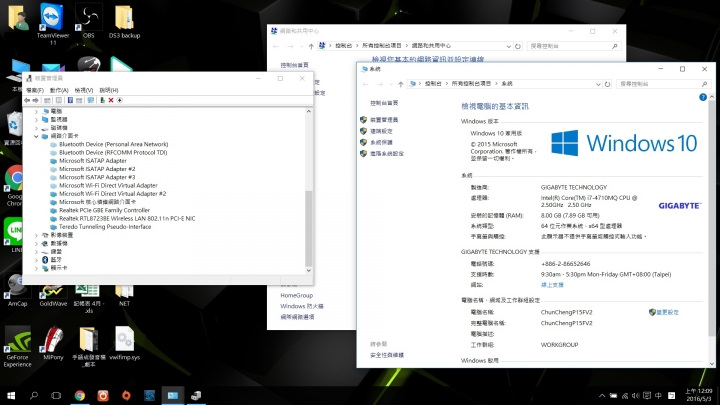Open GeForce Experience desktop icon

(17, 347)
